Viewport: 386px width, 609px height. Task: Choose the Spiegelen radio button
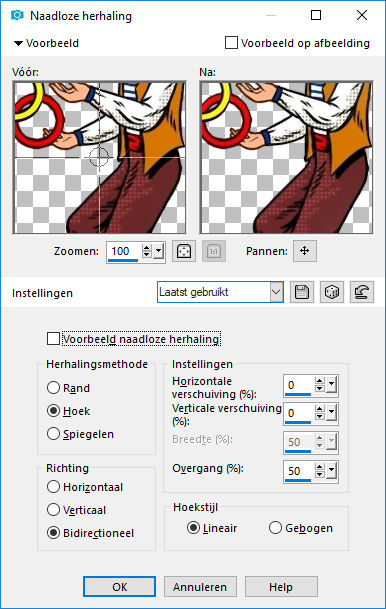pyautogui.click(x=53, y=434)
